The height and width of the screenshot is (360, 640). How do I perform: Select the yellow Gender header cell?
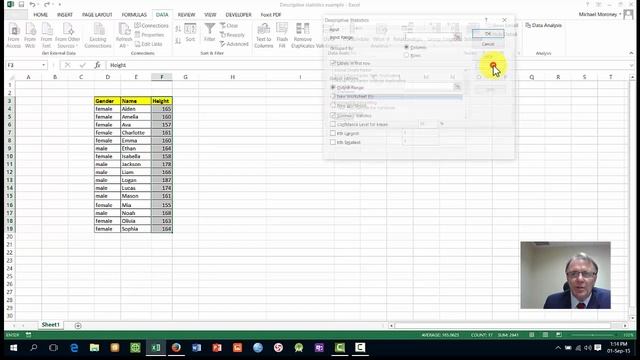click(107, 101)
